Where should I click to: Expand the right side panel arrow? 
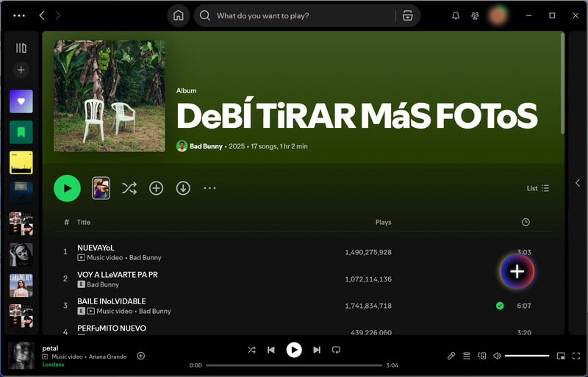(x=578, y=183)
